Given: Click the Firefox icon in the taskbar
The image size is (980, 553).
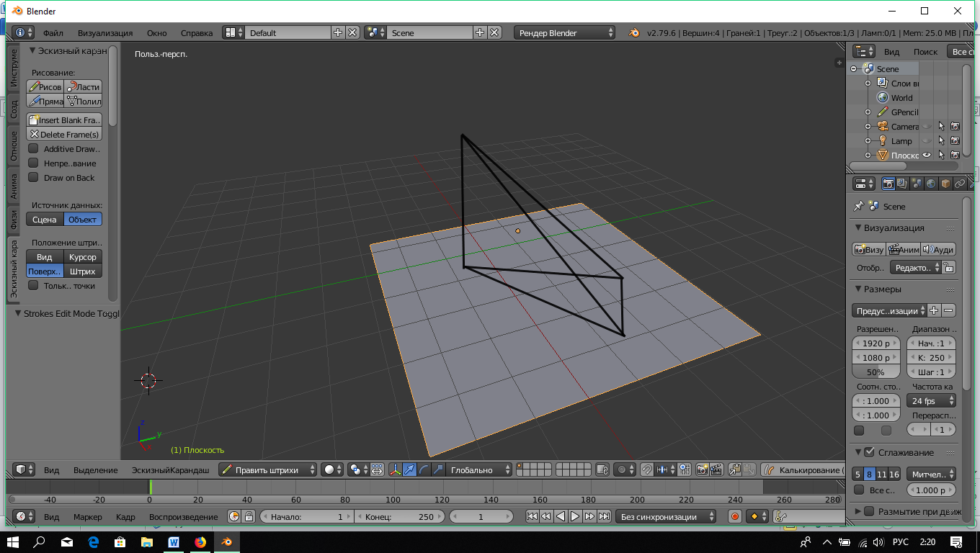Looking at the screenshot, I should coord(200,541).
